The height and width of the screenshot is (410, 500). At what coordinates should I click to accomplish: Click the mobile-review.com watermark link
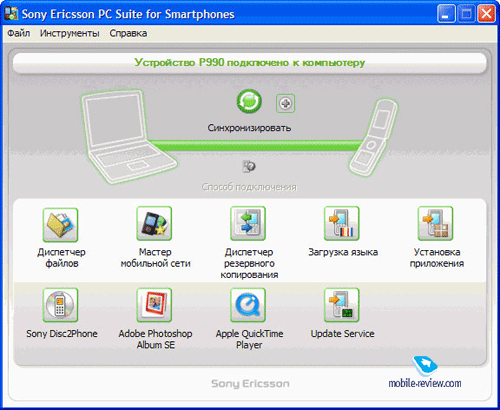pos(425,383)
